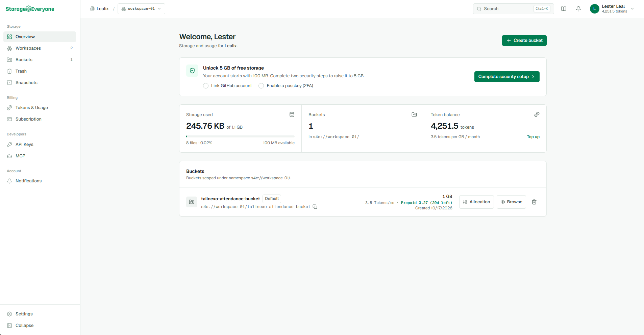
Task: Click the security shield icon
Action: tap(192, 71)
